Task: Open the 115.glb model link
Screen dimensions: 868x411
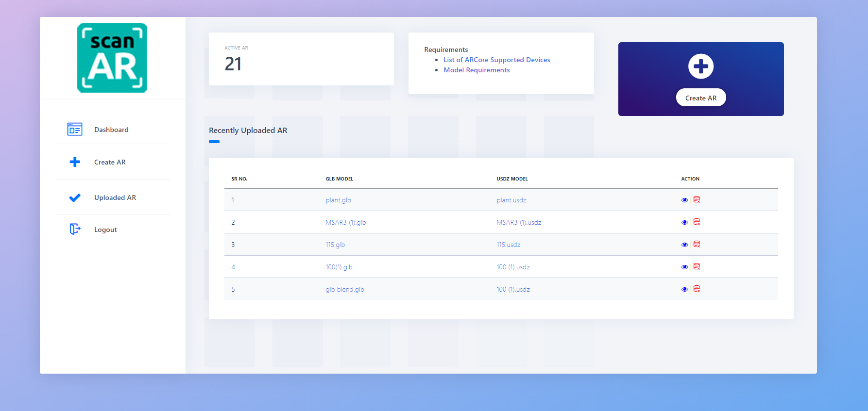Action: (335, 245)
